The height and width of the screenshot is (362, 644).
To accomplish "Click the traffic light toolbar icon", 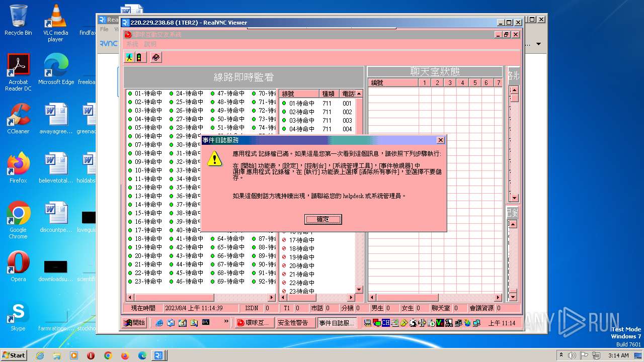I will point(140,57).
